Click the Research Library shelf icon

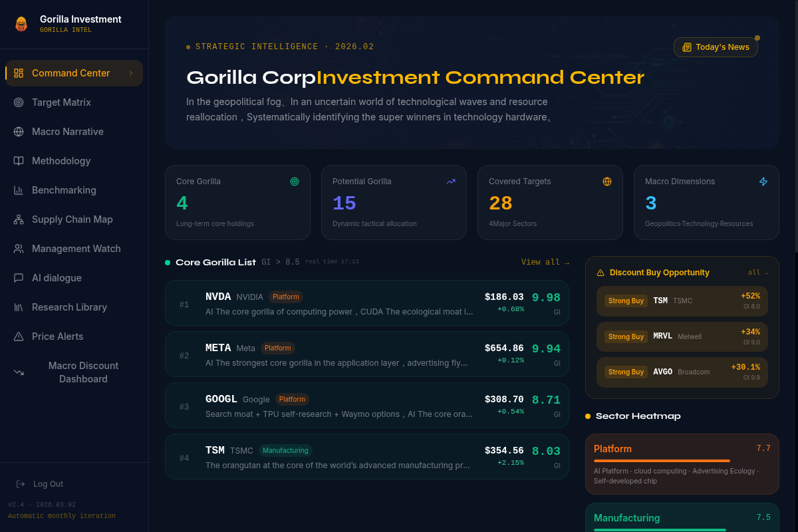point(19,307)
